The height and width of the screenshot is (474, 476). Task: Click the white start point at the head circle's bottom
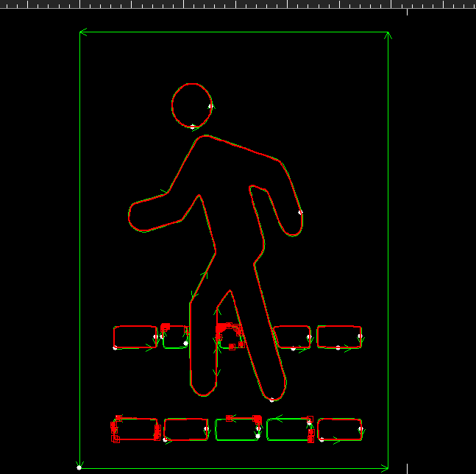[x=193, y=127]
